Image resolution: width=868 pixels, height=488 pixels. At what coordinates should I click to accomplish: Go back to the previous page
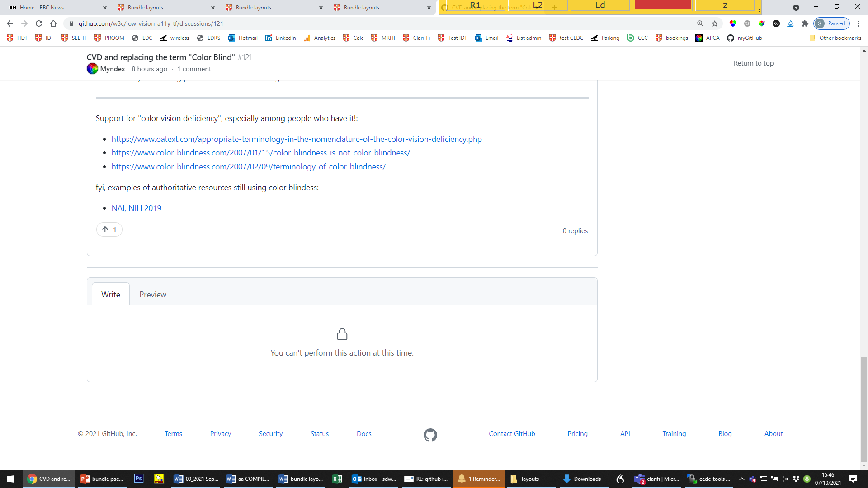pos(10,23)
